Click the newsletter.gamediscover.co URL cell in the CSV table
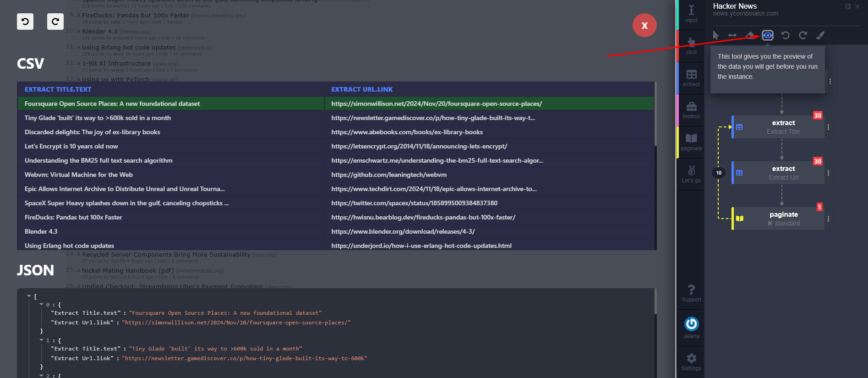The height and width of the screenshot is (378, 868). pos(489,118)
